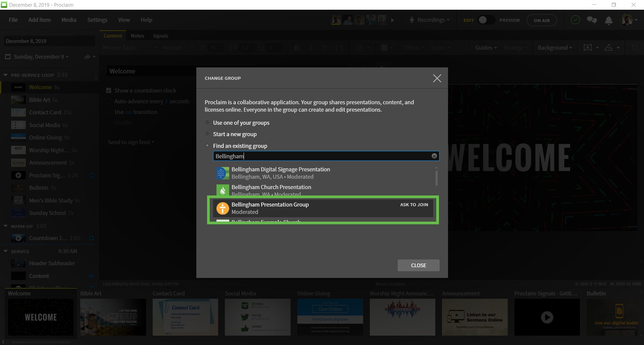Toggle Auto-advance every 3 seconds checkbox
This screenshot has width=644, height=345.
(109, 101)
